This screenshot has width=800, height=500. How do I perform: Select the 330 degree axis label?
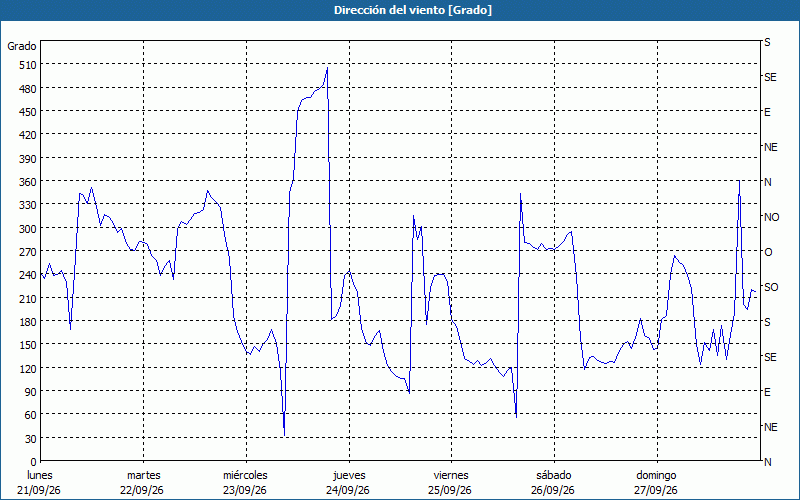coord(28,206)
